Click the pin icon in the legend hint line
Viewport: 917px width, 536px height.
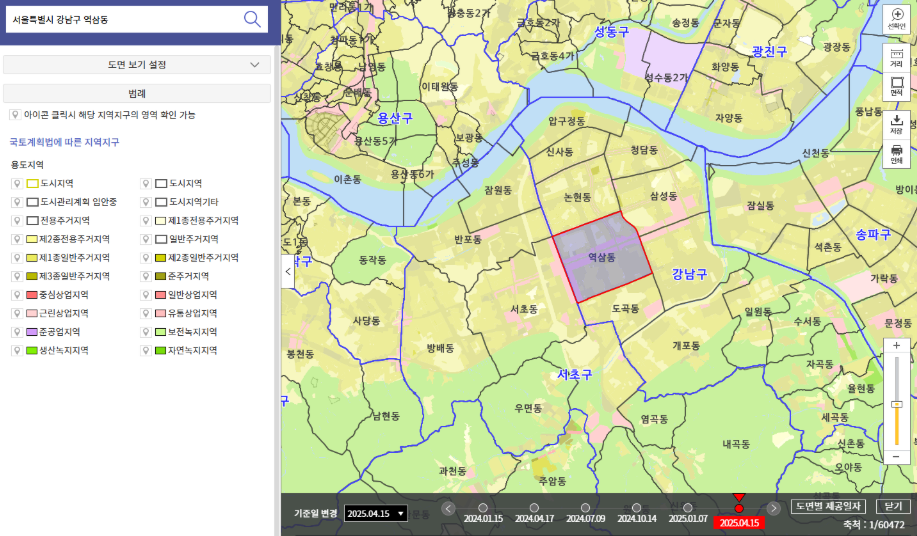(15, 115)
